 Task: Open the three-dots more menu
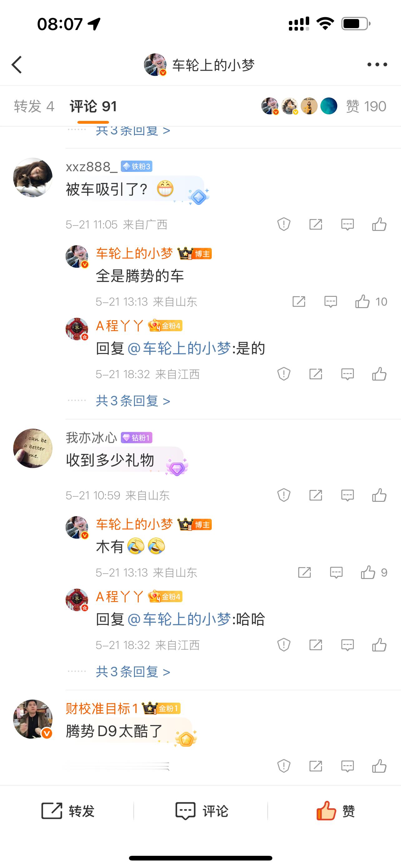(377, 64)
